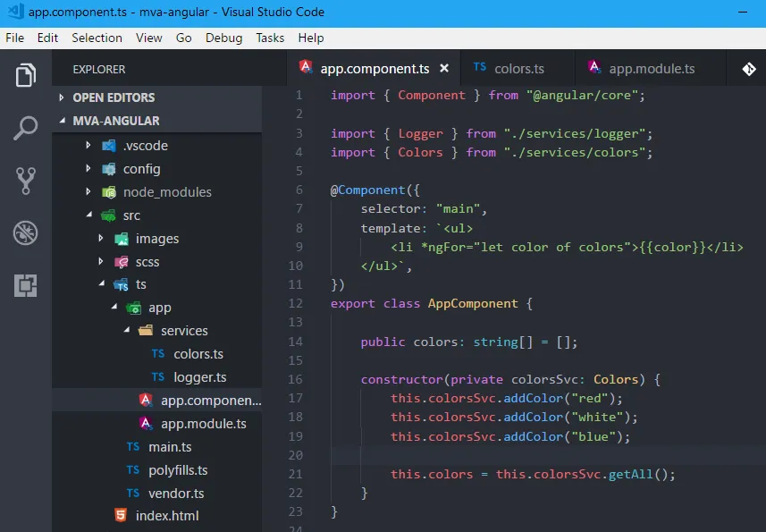The width and height of the screenshot is (766, 532).
Task: Click the Angular icon on the app.module.ts tab
Action: pyautogui.click(x=594, y=67)
